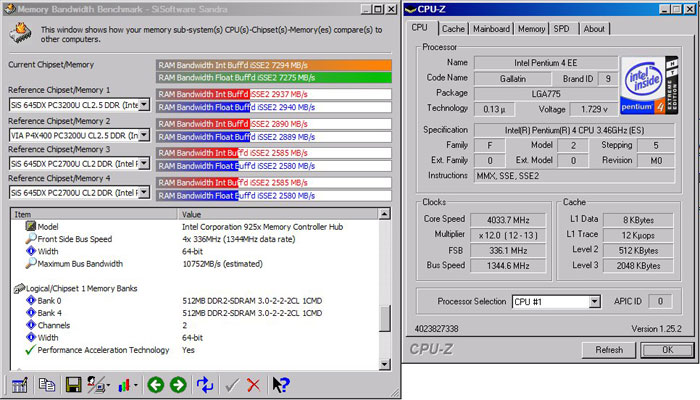Switch to the Cache tab

click(x=453, y=29)
